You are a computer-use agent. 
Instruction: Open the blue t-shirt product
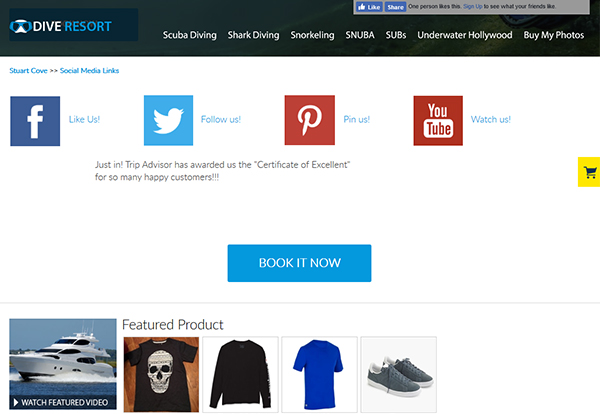[320, 374]
